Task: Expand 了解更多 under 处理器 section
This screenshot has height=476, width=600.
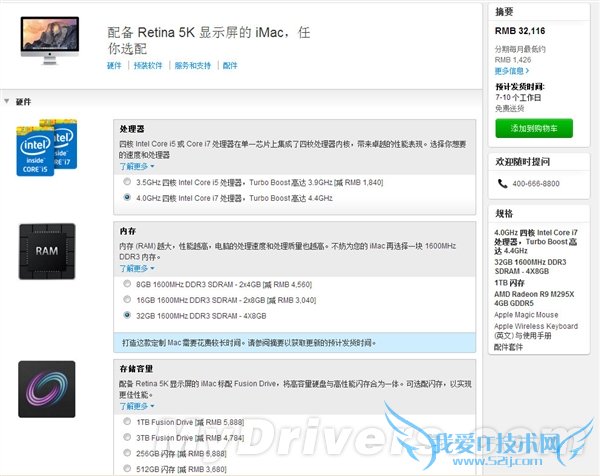Action: 137,166
